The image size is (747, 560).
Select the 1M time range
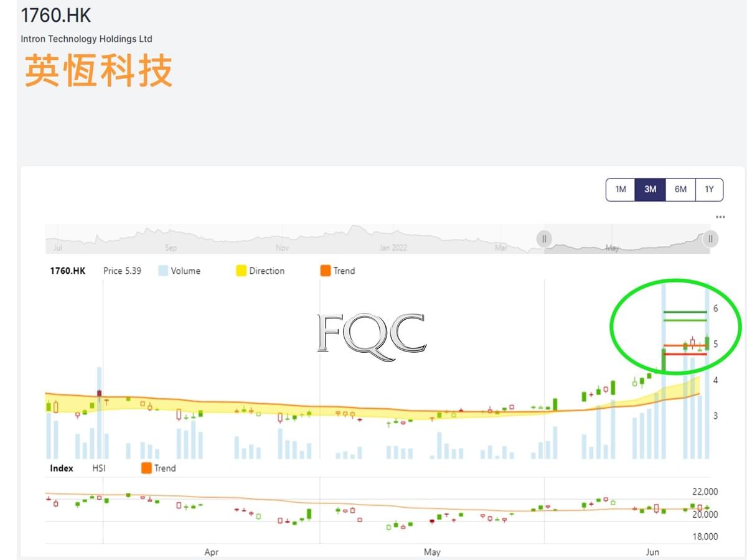pos(621,190)
